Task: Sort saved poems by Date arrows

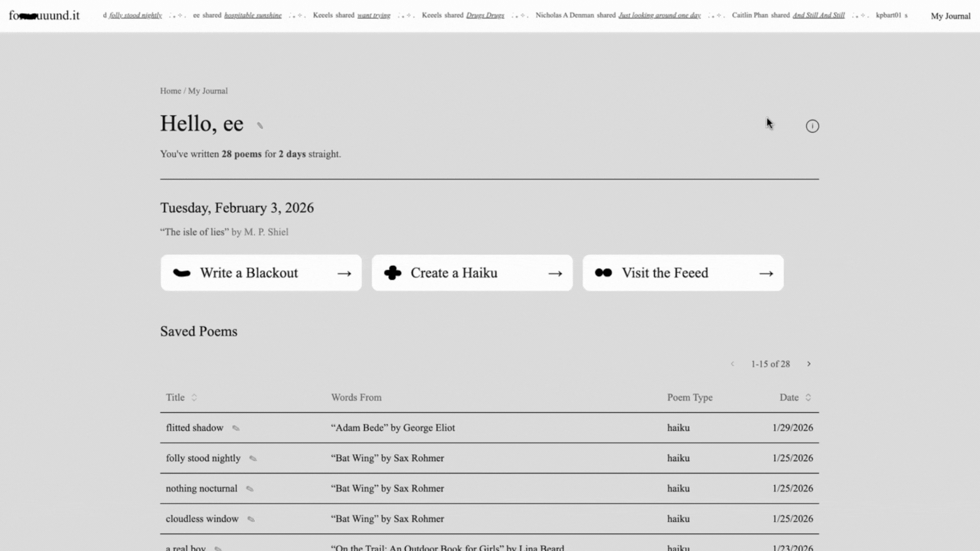Action: 808,397
